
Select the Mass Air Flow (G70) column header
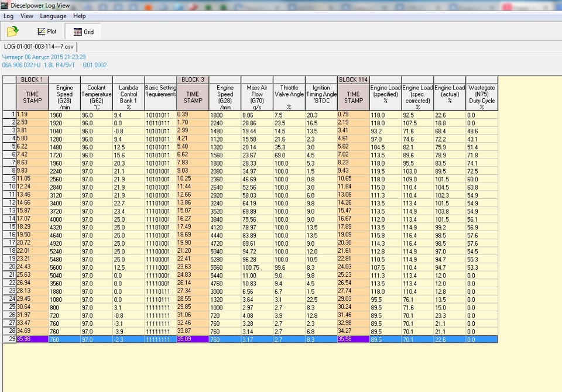(256, 97)
